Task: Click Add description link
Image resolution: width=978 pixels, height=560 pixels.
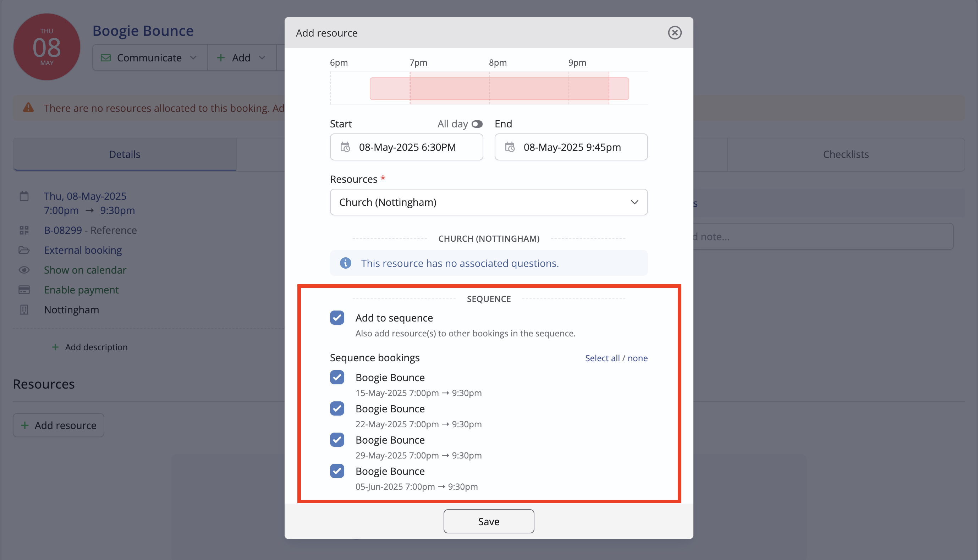Action: (x=96, y=347)
